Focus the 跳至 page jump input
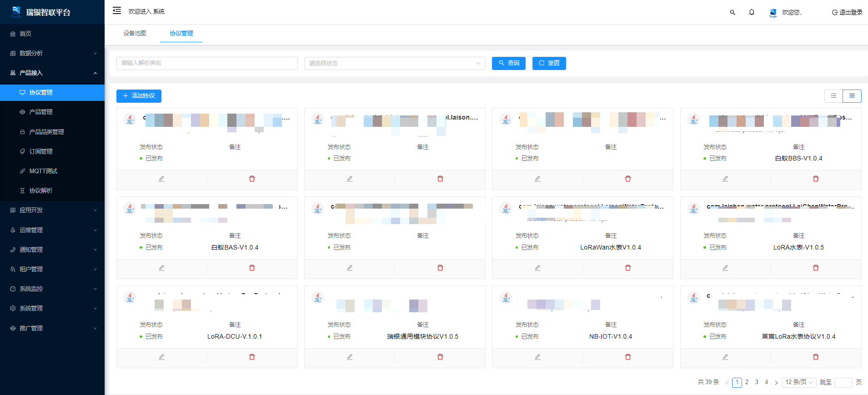868x395 pixels. click(x=843, y=382)
